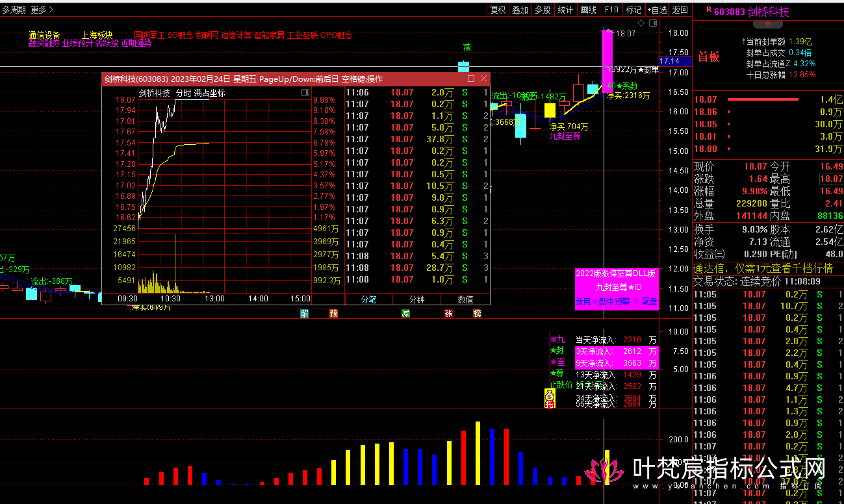
Task: Click the tallest yellow bar in the bottom indicator
Action: 478,453
